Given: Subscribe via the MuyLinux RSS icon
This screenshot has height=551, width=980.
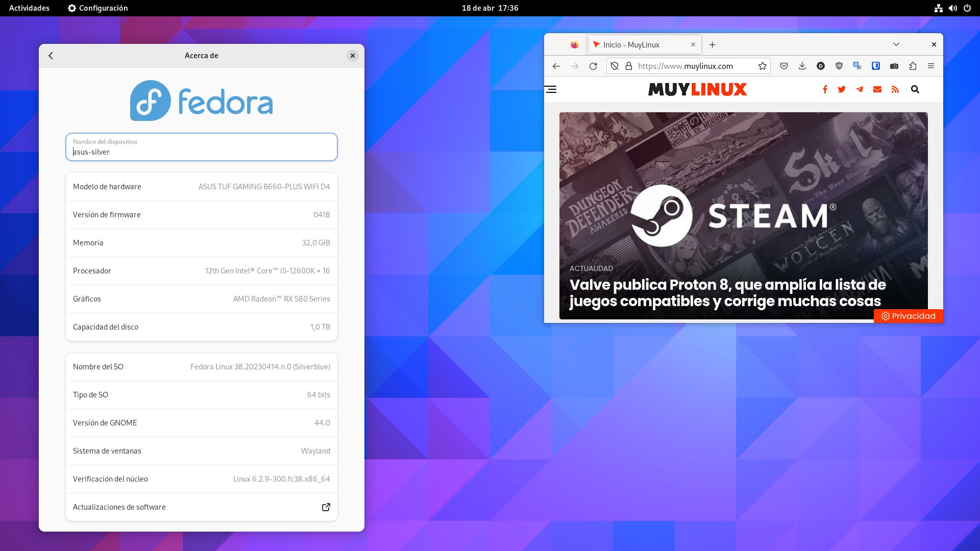Looking at the screenshot, I should (895, 89).
